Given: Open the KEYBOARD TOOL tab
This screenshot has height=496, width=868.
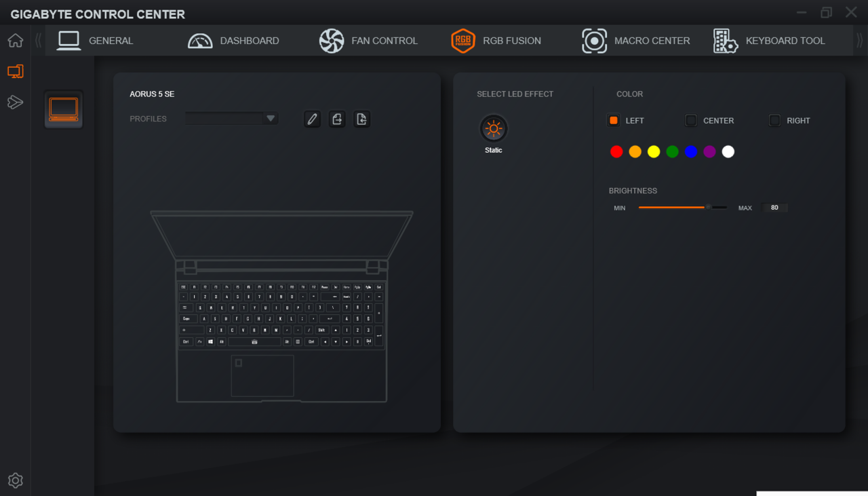Looking at the screenshot, I should [769, 41].
